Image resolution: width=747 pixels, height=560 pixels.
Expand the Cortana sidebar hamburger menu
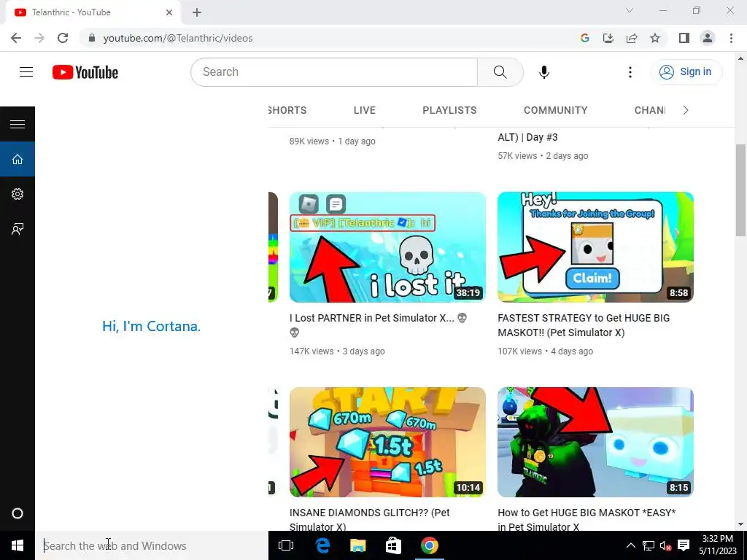[x=18, y=124]
